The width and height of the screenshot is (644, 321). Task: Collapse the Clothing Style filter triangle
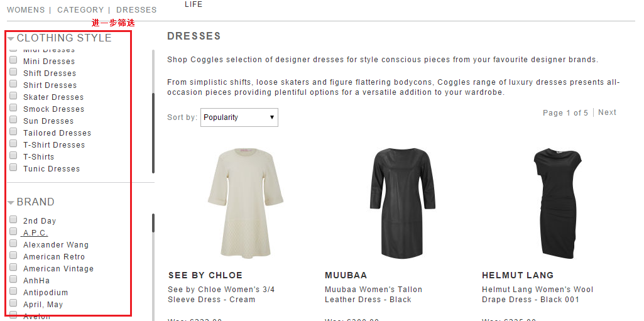(x=11, y=39)
